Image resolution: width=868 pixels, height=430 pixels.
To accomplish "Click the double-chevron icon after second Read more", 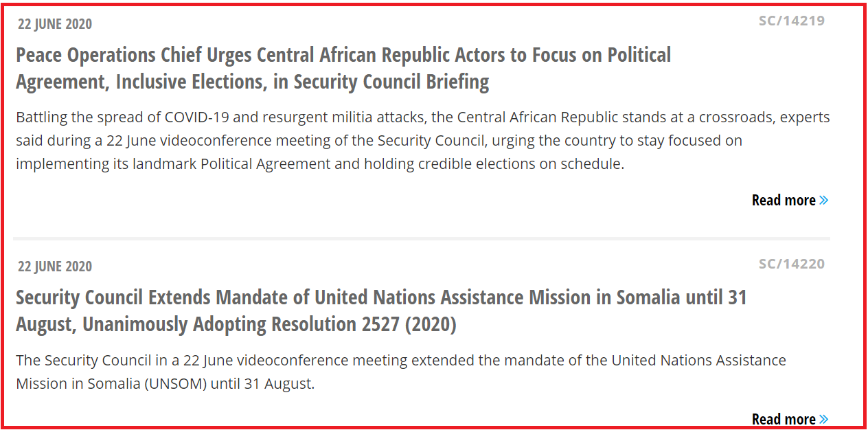I will (824, 419).
